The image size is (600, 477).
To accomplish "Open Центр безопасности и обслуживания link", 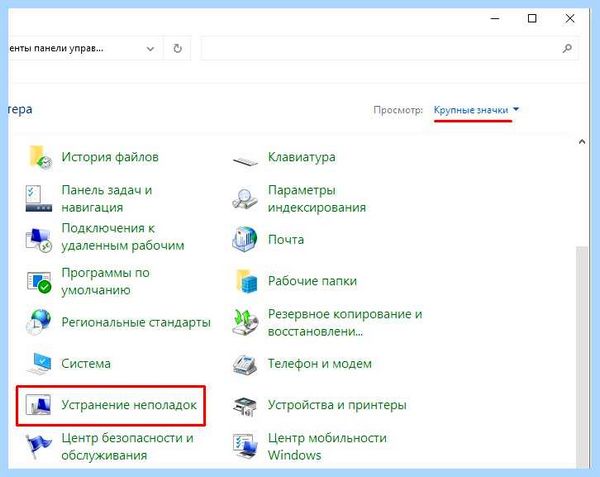I will 127,446.
